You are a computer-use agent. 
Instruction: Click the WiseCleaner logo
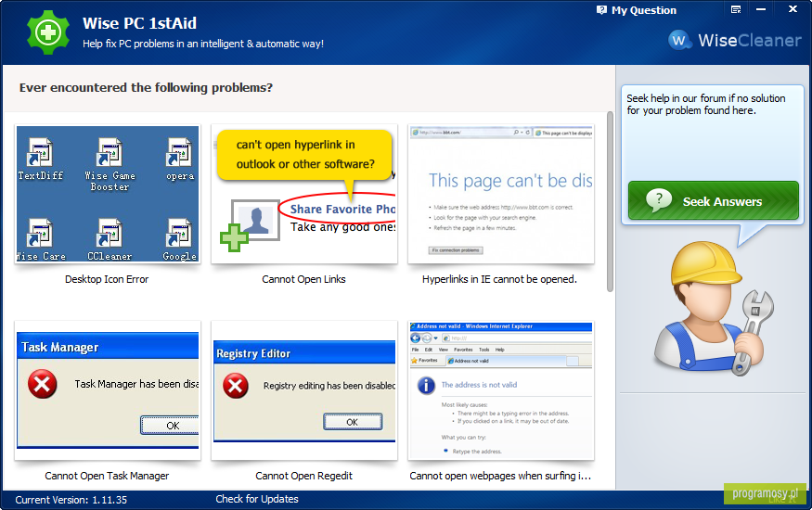(734, 40)
